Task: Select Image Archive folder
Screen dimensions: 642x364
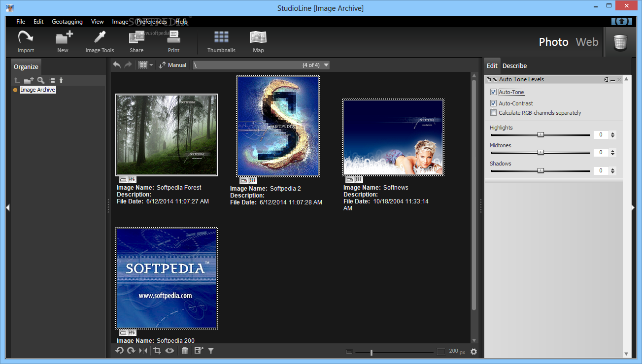Action: pos(38,90)
